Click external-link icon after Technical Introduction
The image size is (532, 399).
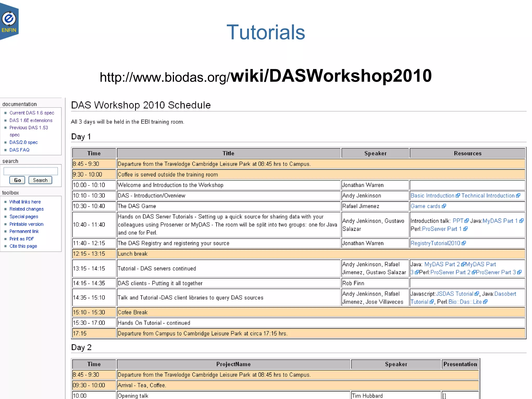(x=518, y=196)
